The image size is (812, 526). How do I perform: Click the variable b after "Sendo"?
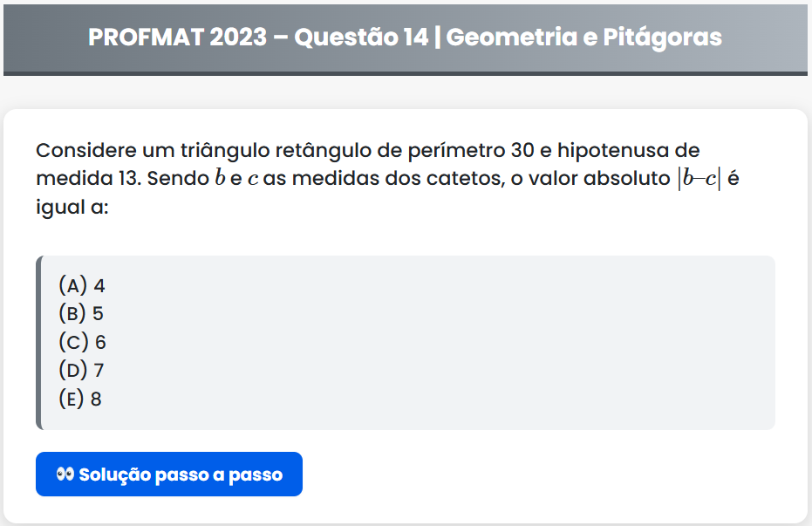tap(219, 179)
